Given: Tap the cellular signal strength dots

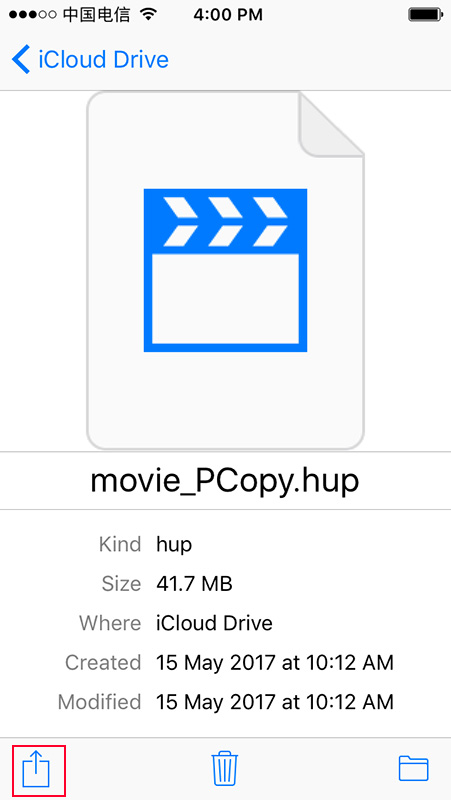Looking at the screenshot, I should click(x=33, y=15).
